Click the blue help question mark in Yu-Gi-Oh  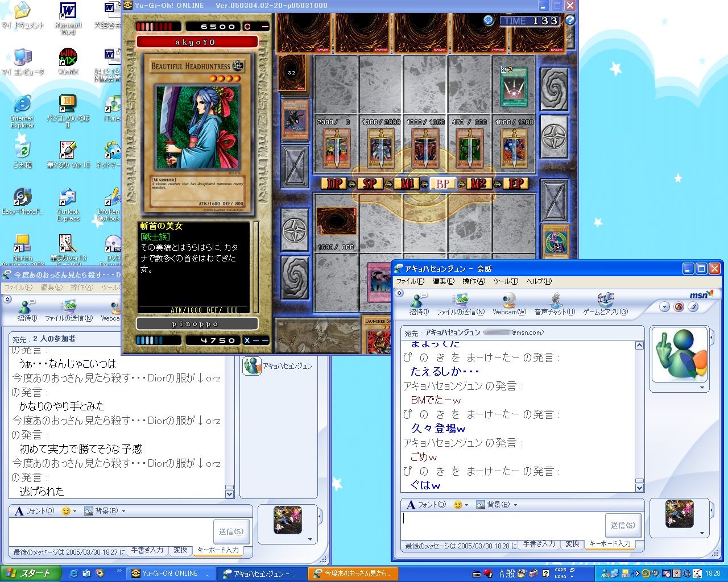[x=570, y=20]
